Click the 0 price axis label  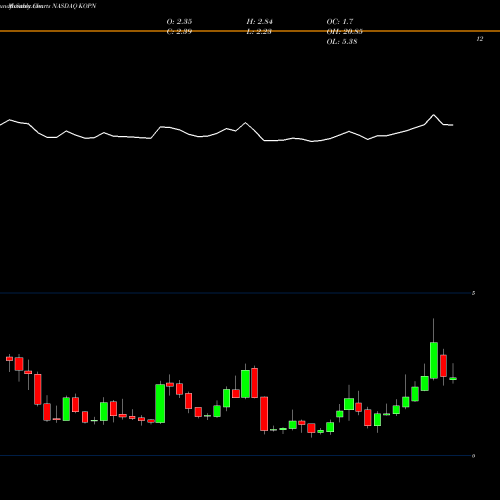click(x=473, y=456)
